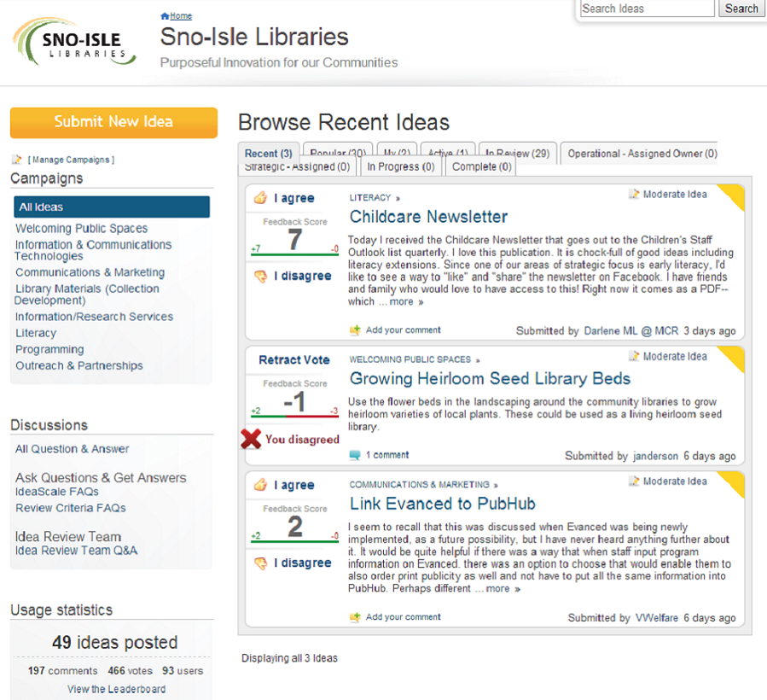Click thumbs-up agree icon on Link Evanced idea
Viewport: 767px width, 700px height.
click(260, 485)
